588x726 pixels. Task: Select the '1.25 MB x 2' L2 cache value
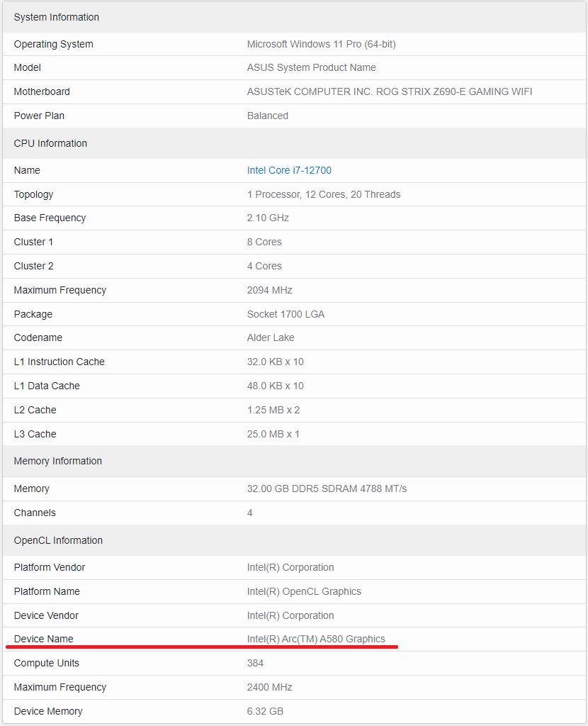(273, 410)
